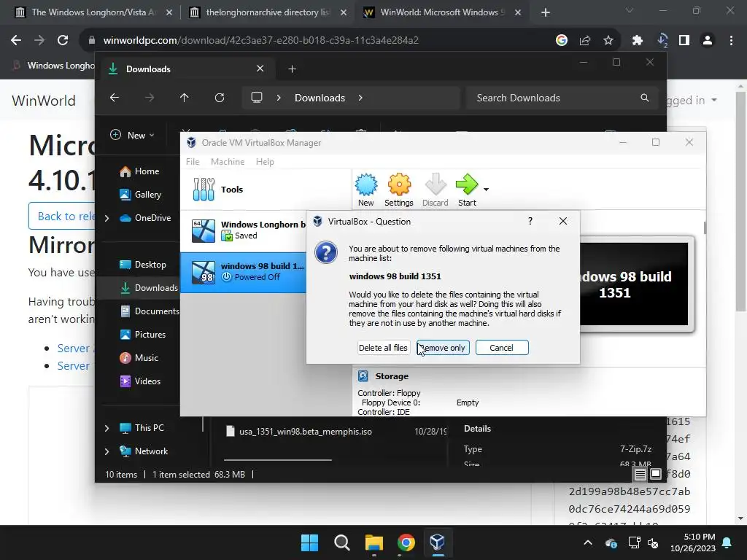Expand This PC tree node
This screenshot has width=747, height=560.
[x=107, y=428]
